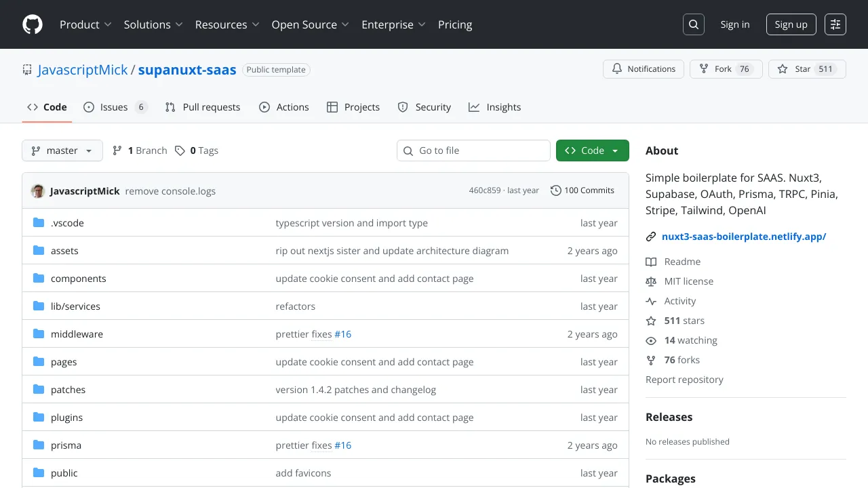Click the Go to file field
Screen dimensions: 868x488
[x=473, y=150]
